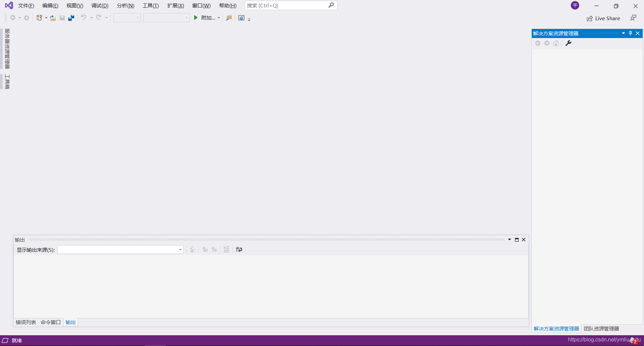Viewport: 644px width, 346px height.
Task: Click the toolbar window icon before overflow
Action: 241,18
